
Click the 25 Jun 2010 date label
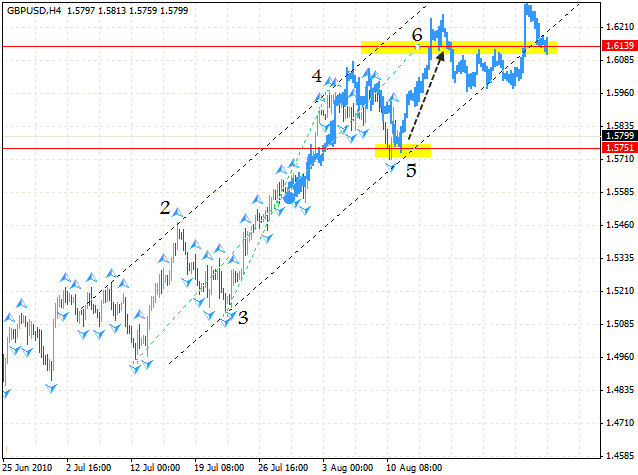pos(27,468)
